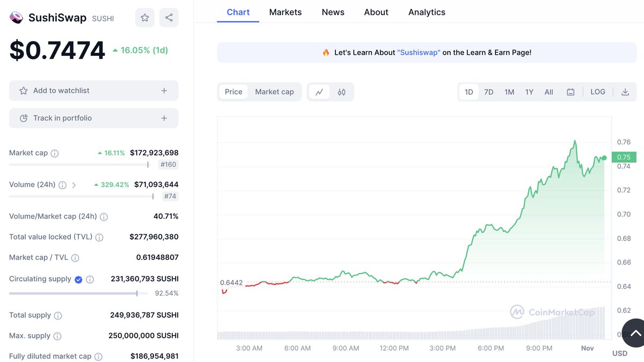The image size is (644, 362).
Task: Toggle LOG scale on the chart
Action: coord(597,91)
